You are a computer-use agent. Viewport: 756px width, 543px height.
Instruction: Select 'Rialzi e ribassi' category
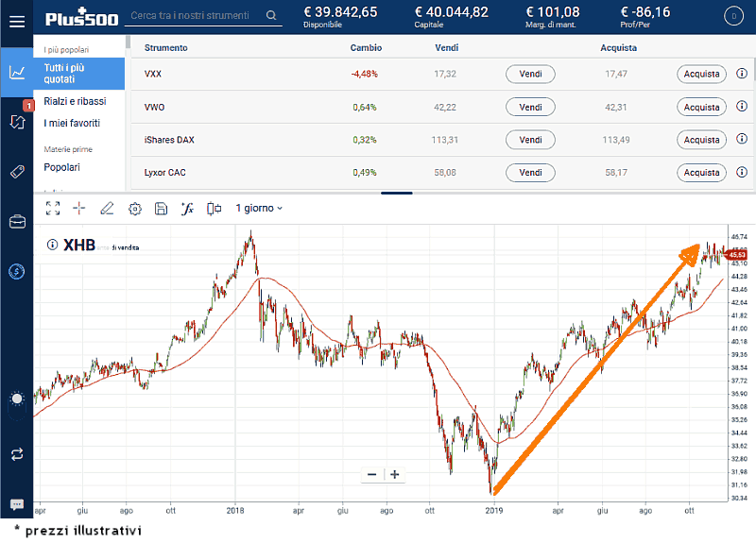pyautogui.click(x=75, y=101)
